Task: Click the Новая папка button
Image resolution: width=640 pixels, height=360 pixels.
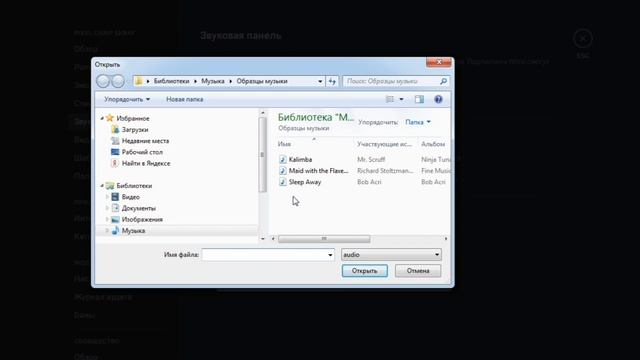Action: 184,99
